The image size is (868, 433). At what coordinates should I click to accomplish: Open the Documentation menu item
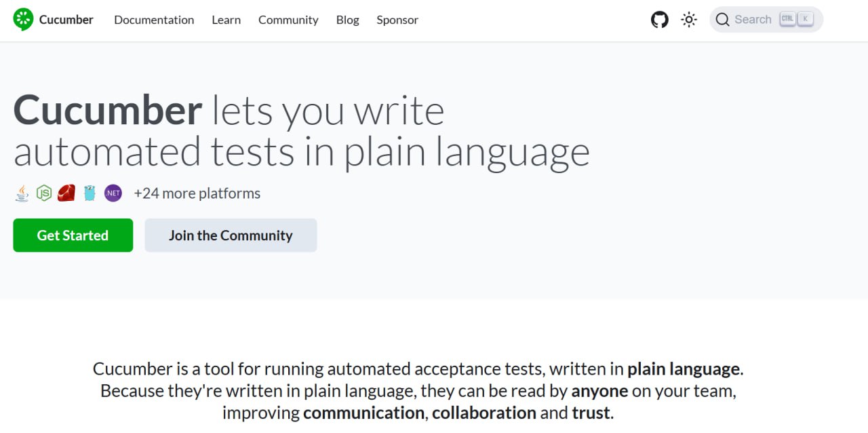154,20
